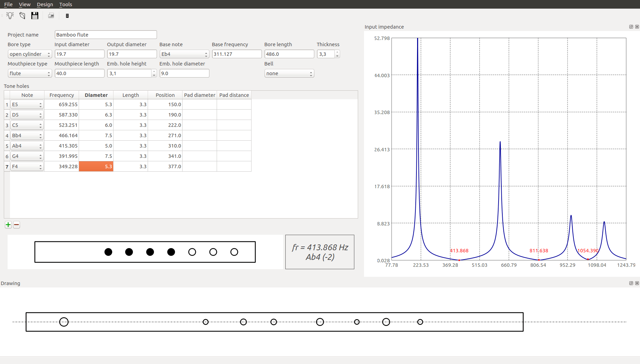The height and width of the screenshot is (364, 640).
Task: Open the Base note Eb4 dropdown
Action: point(184,54)
